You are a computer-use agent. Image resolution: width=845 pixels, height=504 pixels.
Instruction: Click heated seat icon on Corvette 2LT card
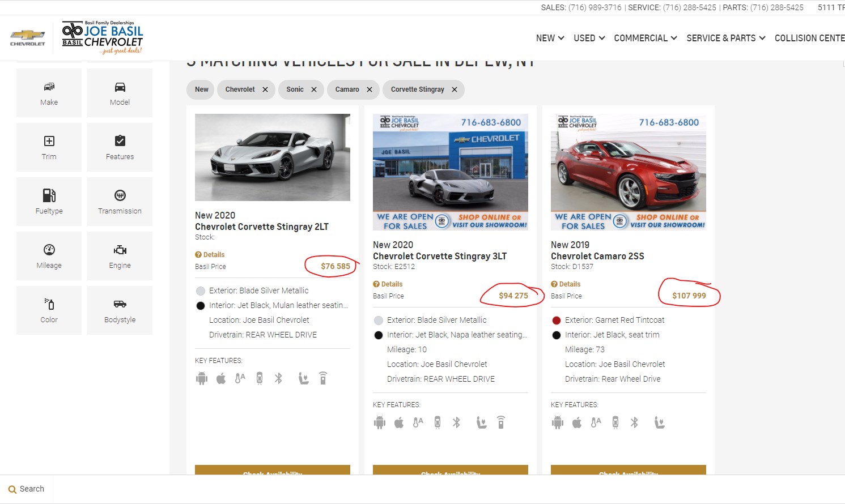304,378
